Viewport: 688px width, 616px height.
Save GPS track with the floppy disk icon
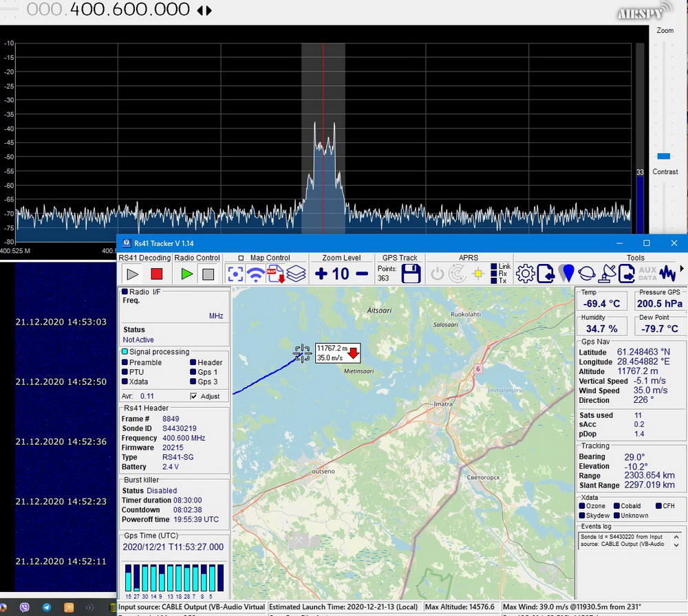click(411, 274)
